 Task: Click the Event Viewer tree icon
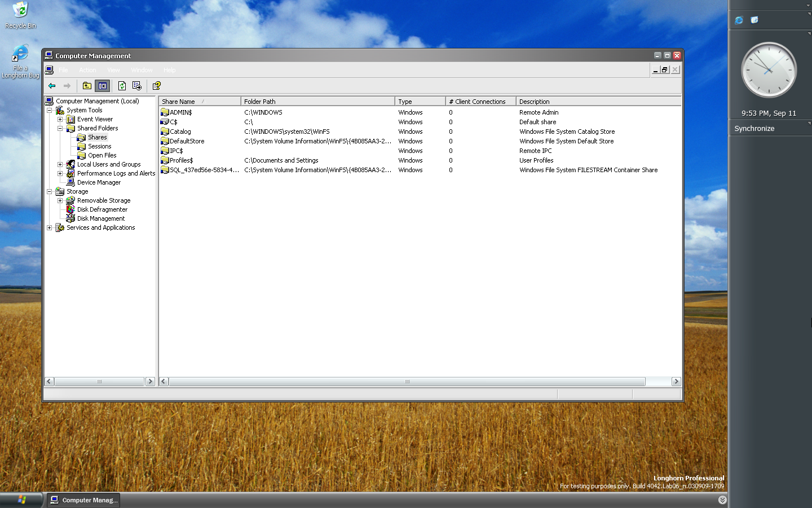coord(70,119)
